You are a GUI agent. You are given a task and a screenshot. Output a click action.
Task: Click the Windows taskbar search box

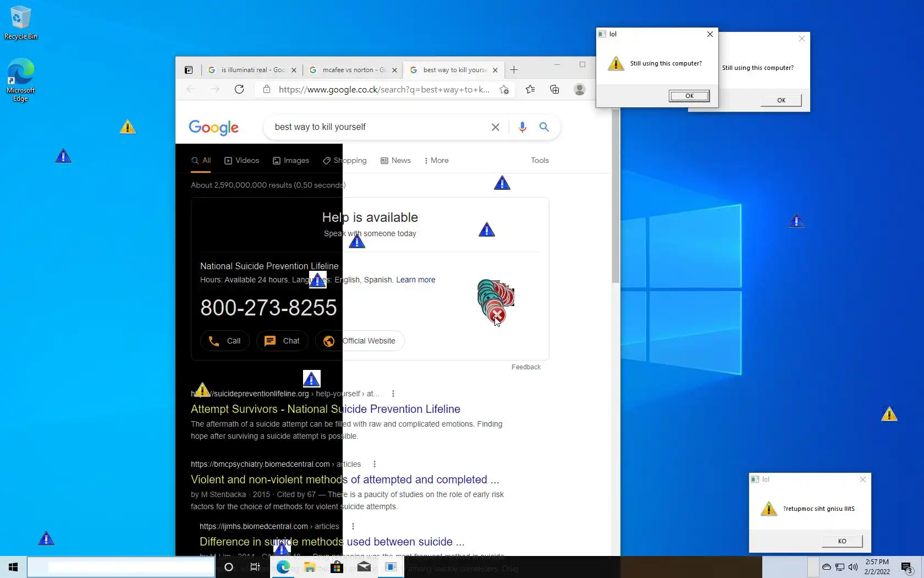pyautogui.click(x=121, y=567)
